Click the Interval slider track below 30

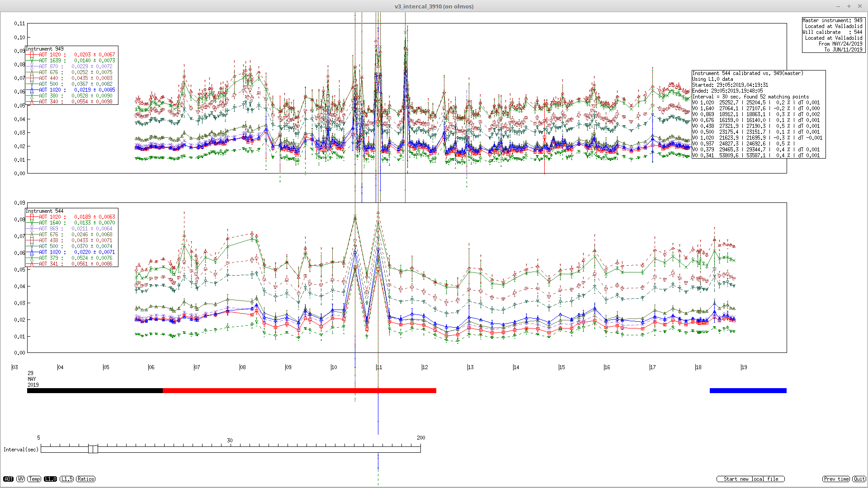point(230,449)
